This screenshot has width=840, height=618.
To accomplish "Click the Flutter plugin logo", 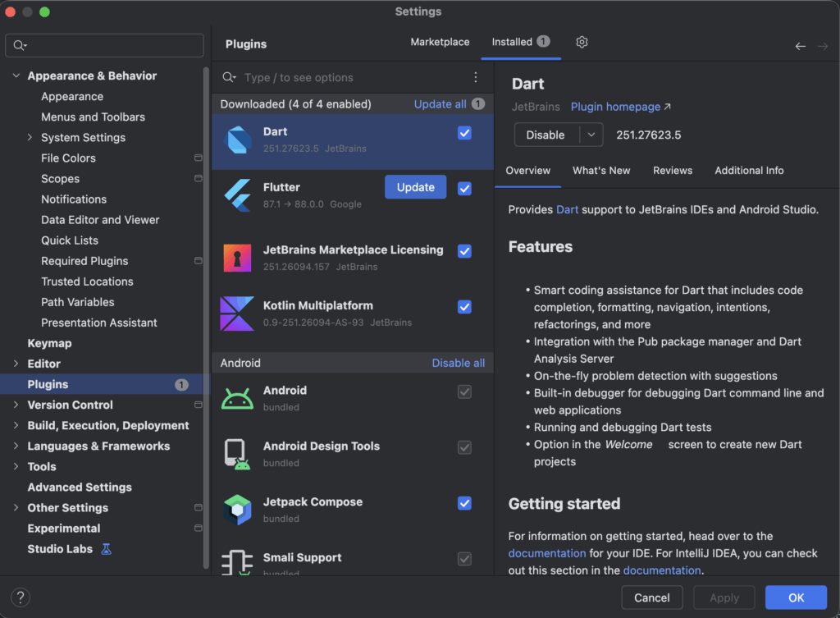I will 238,195.
